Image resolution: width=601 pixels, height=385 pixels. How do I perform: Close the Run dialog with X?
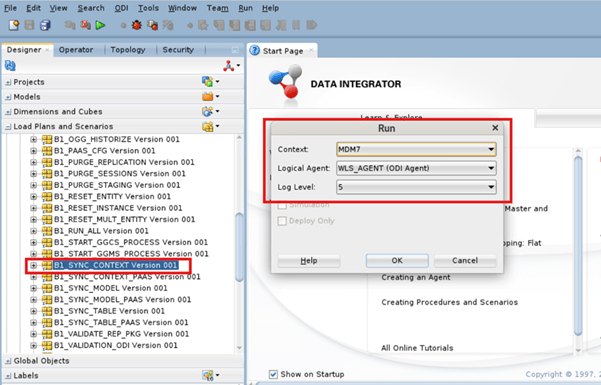point(495,128)
